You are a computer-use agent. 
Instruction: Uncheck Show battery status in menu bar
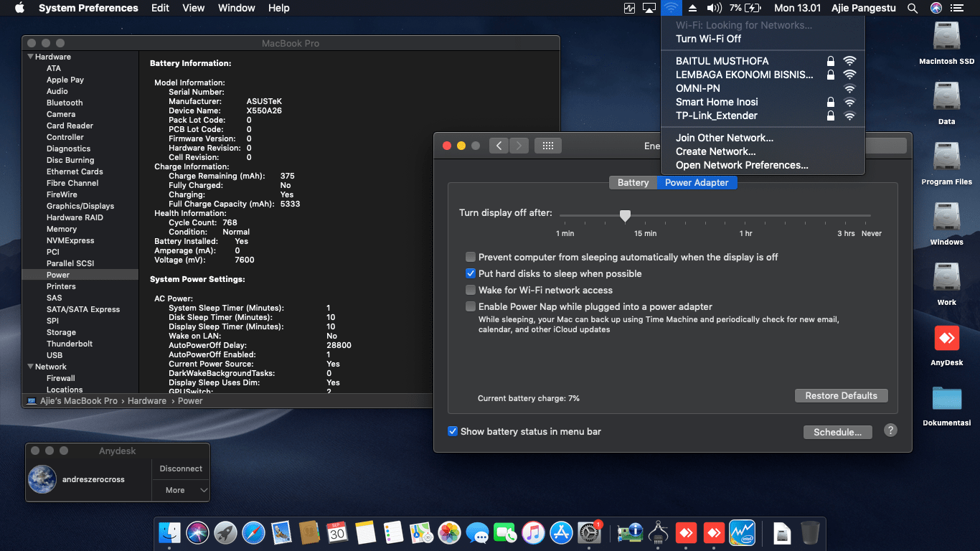click(453, 431)
